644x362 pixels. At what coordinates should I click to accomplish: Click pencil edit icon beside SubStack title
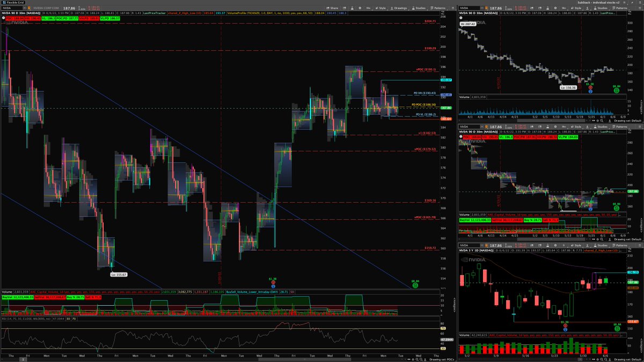click(x=632, y=3)
